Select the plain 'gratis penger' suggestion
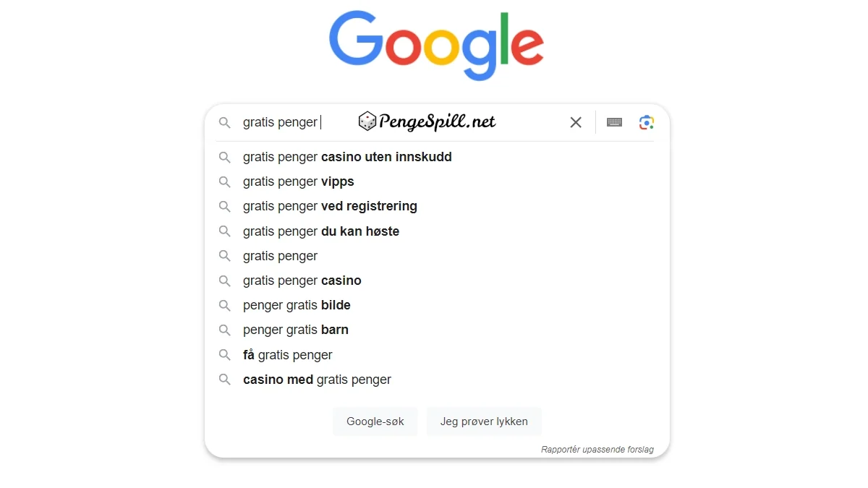868x488 pixels. (x=281, y=256)
